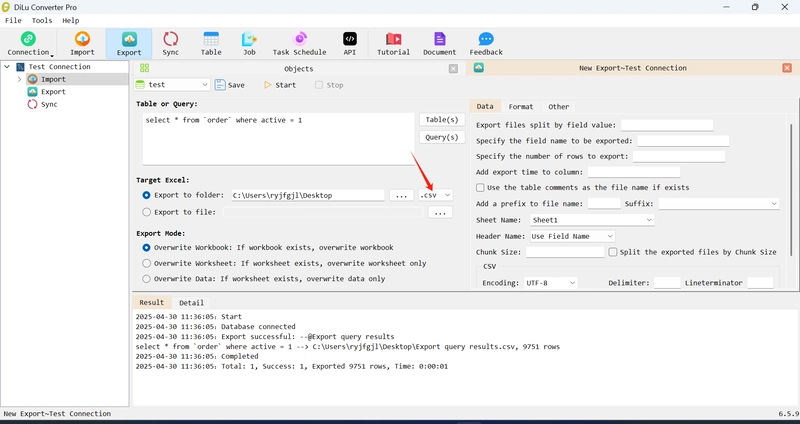Select the Export node in tree
The image size is (800, 424).
pos(53,92)
